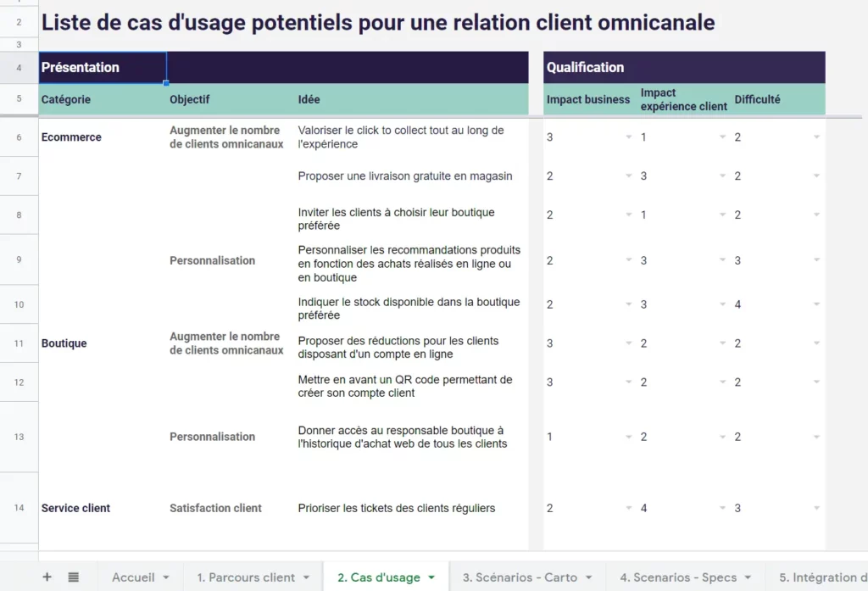Screen dimensions: 868x591
Task: Select 'Augmenter le nombre de clients omnicanaux' in row 6
Action: 231,137
